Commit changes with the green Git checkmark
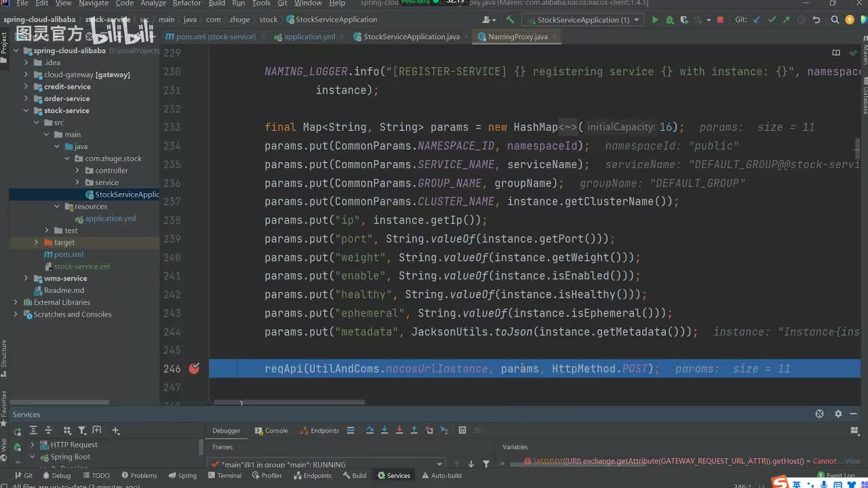Viewport: 868px width, 488px height. point(771,20)
